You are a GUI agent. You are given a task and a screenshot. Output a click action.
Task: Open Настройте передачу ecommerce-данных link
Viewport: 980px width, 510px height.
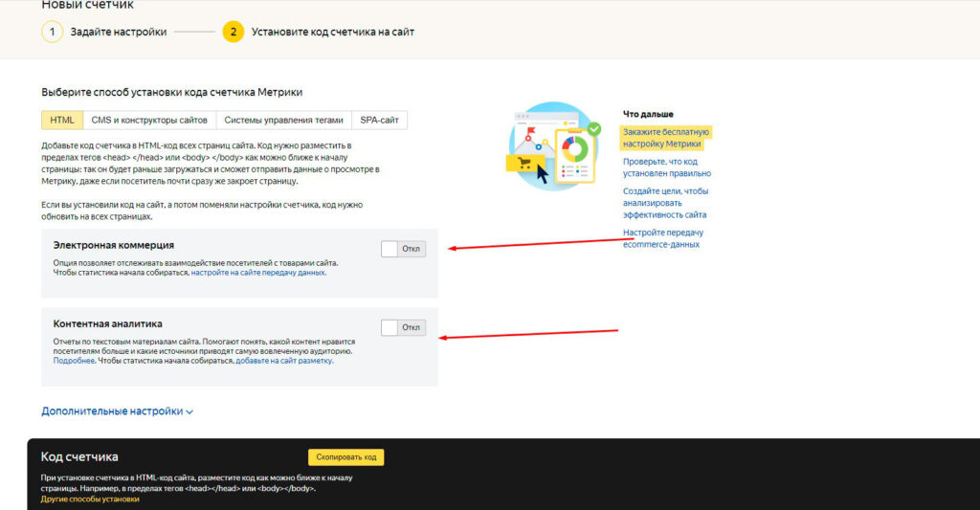pyautogui.click(x=662, y=238)
